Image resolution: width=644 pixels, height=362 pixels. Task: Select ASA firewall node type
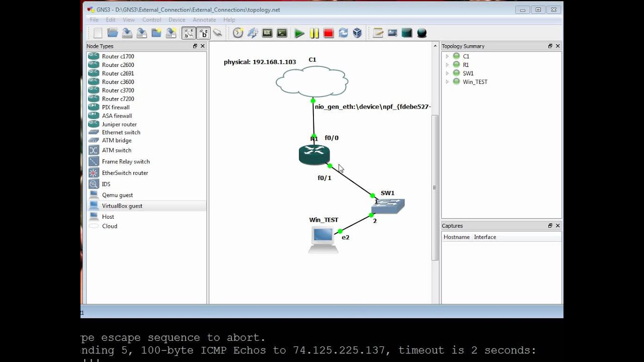pos(146,116)
